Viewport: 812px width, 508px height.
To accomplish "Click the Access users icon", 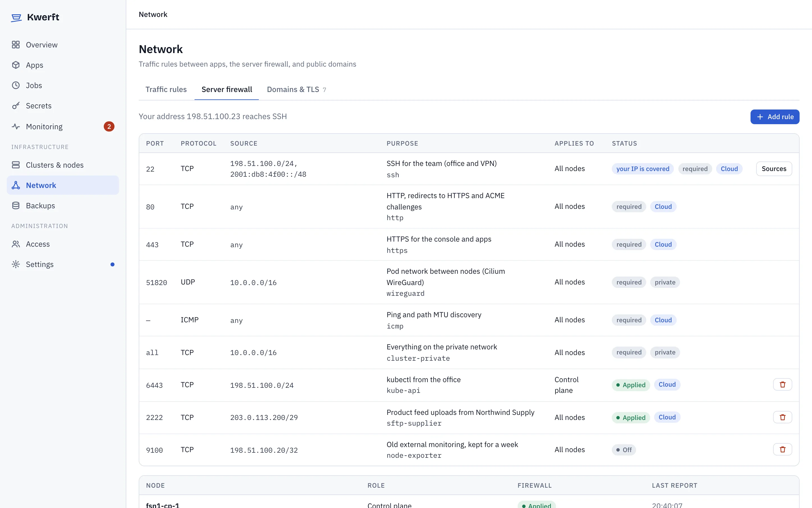I will pyautogui.click(x=16, y=244).
